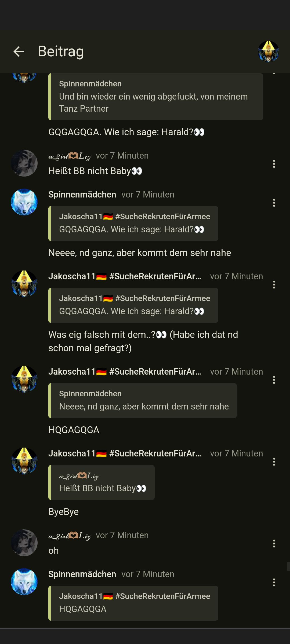Open Spinnenmädchen username on "Neeee, nd ganz" comment
The height and width of the screenshot is (644, 290).
(82, 195)
